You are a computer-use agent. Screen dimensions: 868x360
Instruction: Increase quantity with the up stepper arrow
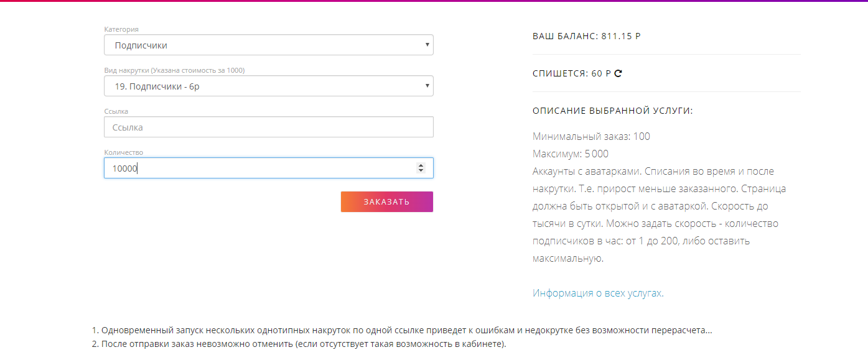[x=421, y=165]
